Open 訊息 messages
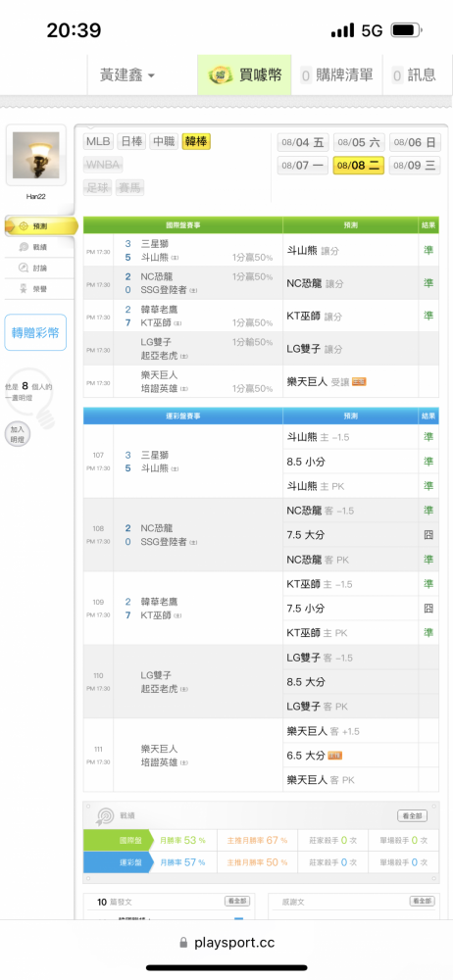The image size is (453, 980). click(x=415, y=75)
